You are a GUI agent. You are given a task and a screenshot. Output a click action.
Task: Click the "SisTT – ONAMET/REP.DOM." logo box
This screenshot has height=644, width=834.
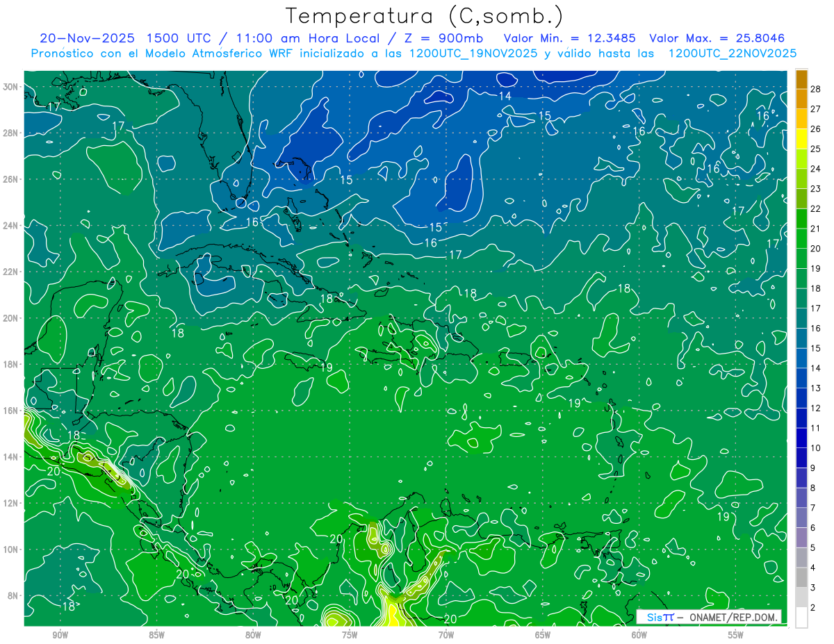point(709,617)
